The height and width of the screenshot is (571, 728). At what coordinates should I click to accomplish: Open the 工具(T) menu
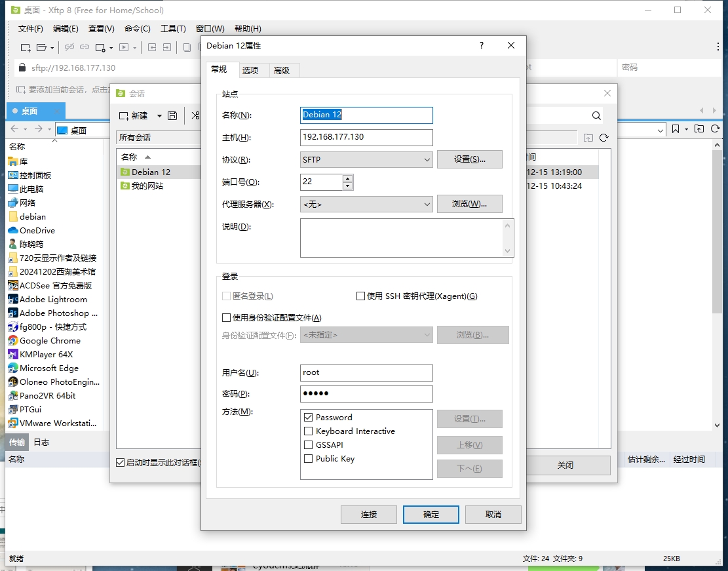tap(173, 29)
